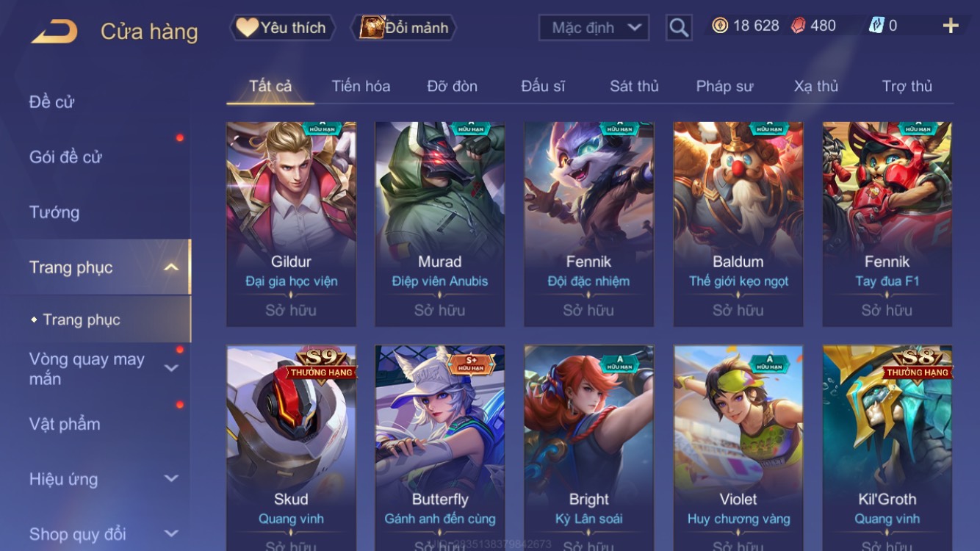Tap the gold coin balance icon
This screenshot has width=980, height=551.
click(720, 26)
